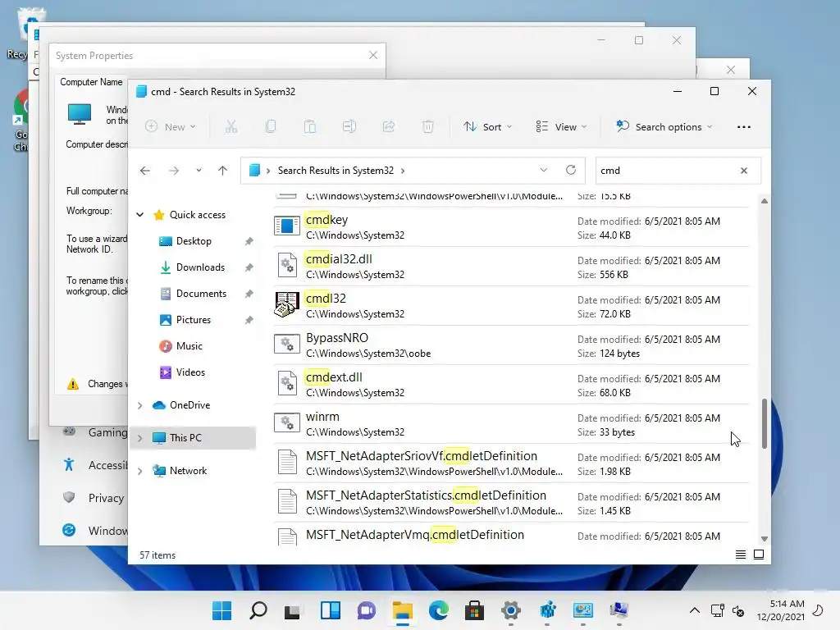Open recent locations dropdown arrow
840x630 pixels.
(x=199, y=171)
